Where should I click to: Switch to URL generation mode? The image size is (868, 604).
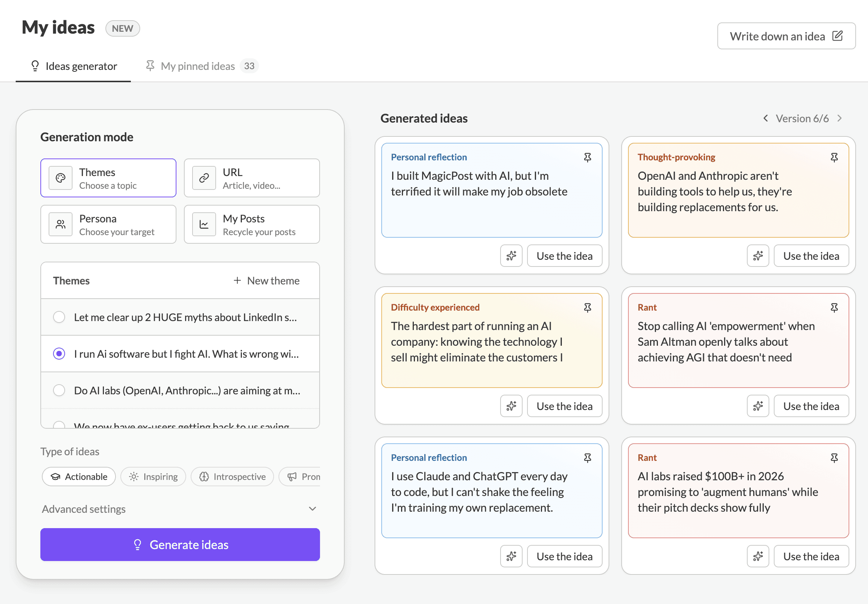252,178
